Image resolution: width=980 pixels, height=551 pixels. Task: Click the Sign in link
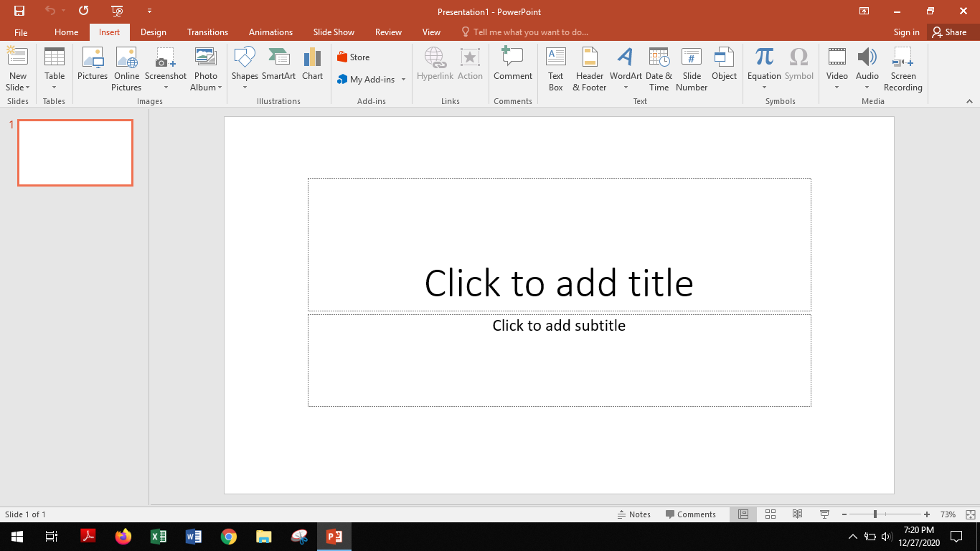pyautogui.click(x=906, y=32)
